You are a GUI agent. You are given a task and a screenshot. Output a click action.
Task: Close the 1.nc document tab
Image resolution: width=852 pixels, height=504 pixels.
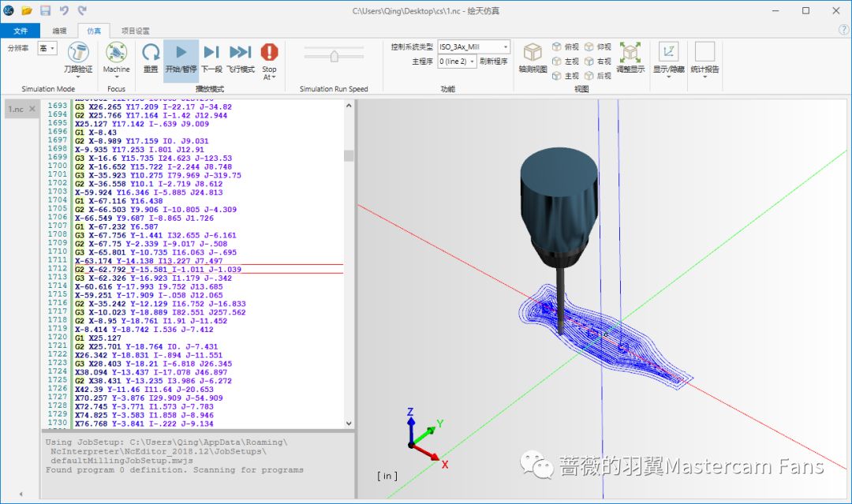[x=32, y=109]
